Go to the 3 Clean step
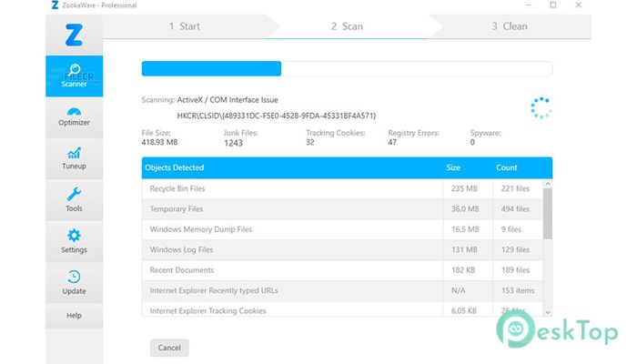 (510, 26)
